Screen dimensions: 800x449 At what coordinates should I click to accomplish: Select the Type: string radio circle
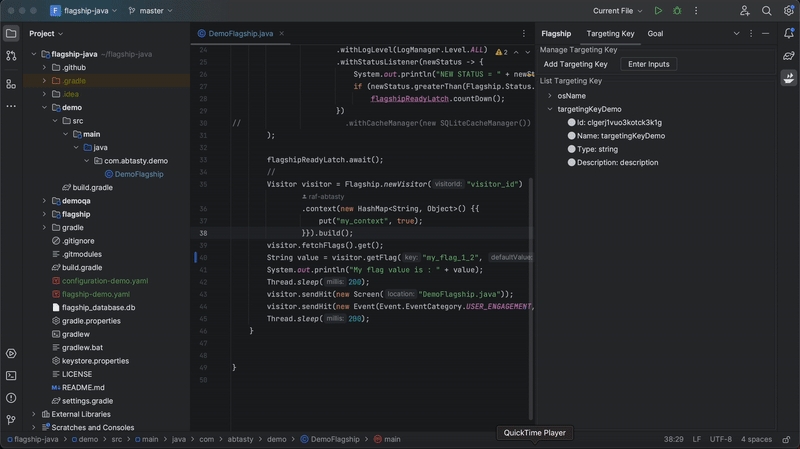[572, 149]
